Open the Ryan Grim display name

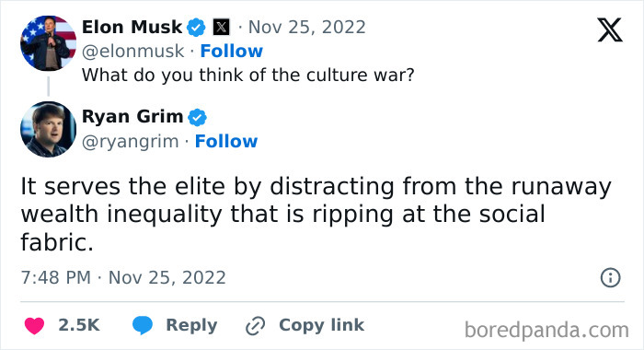tap(132, 116)
